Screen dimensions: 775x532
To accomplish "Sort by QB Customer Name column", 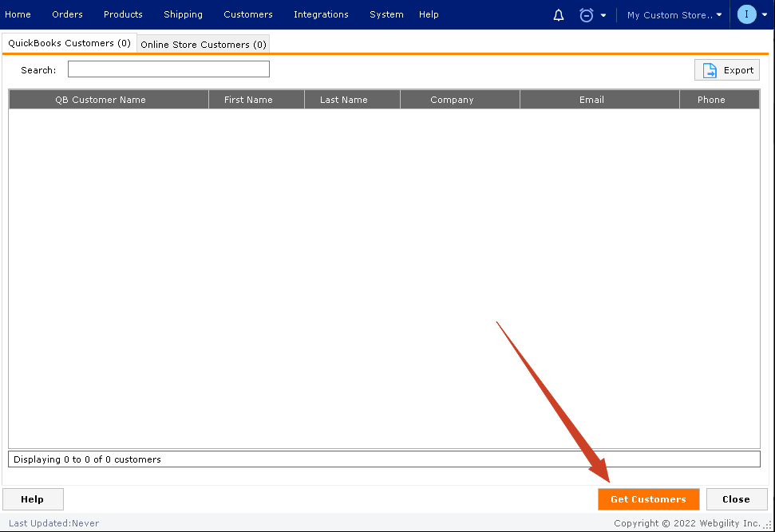I will click(x=109, y=99).
